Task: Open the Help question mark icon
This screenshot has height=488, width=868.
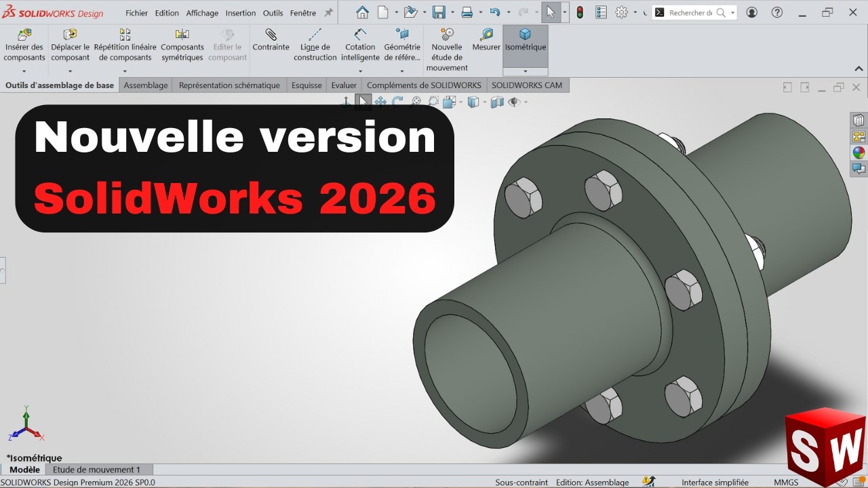Action: tap(777, 12)
